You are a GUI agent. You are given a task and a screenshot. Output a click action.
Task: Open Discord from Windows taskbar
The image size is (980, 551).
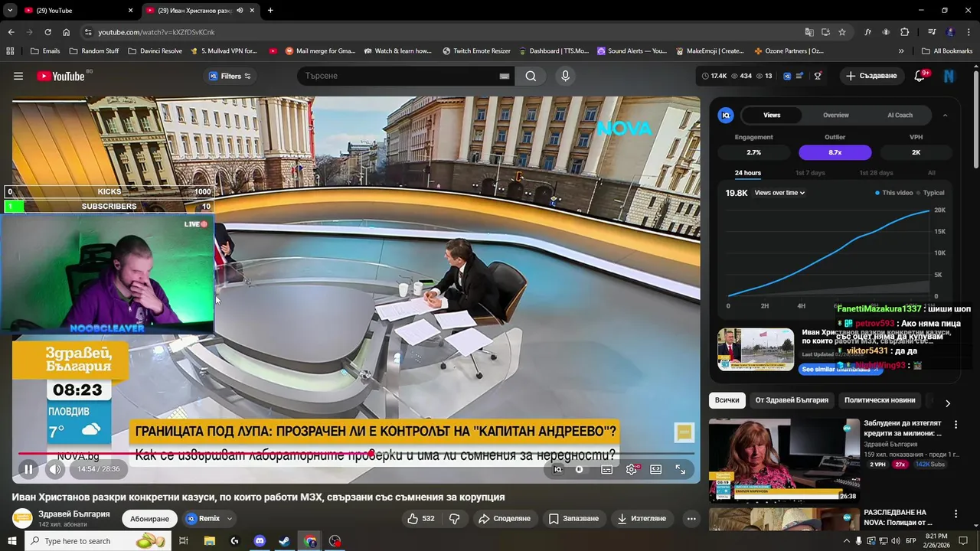coord(260,541)
